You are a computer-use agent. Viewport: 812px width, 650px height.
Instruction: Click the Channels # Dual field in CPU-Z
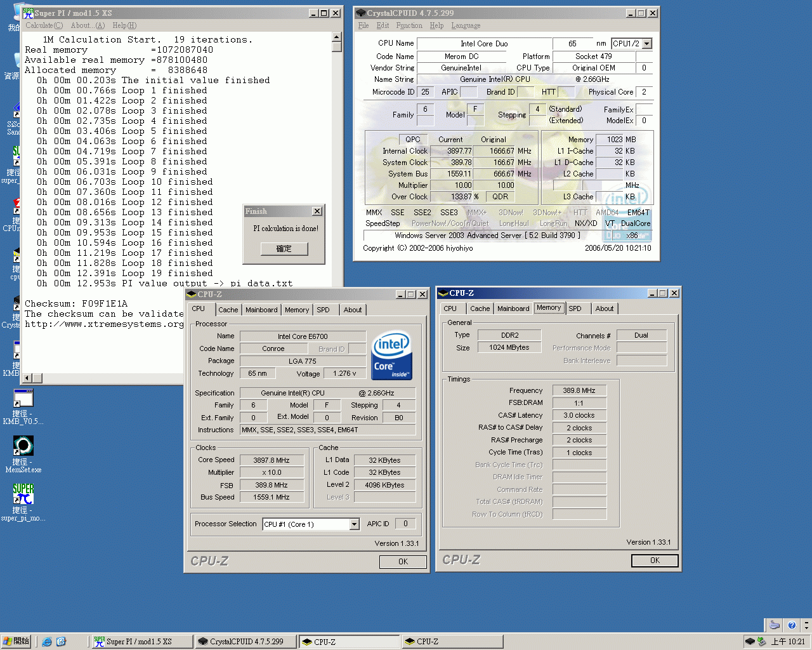coord(641,335)
